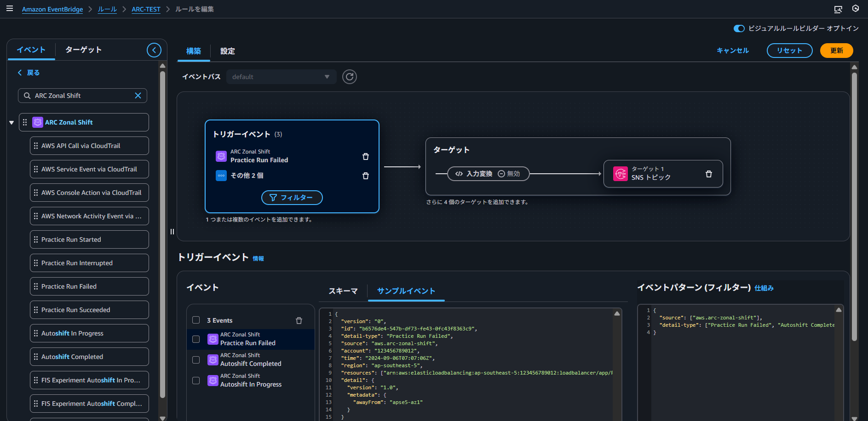This screenshot has width=868, height=421.
Task: Open the スキーマ tab
Action: pos(343,291)
